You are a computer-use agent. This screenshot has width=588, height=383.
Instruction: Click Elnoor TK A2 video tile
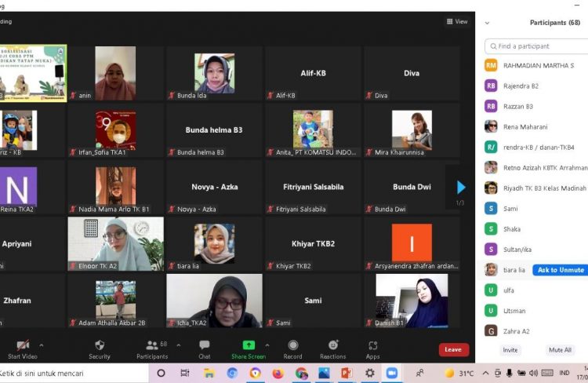115,244
